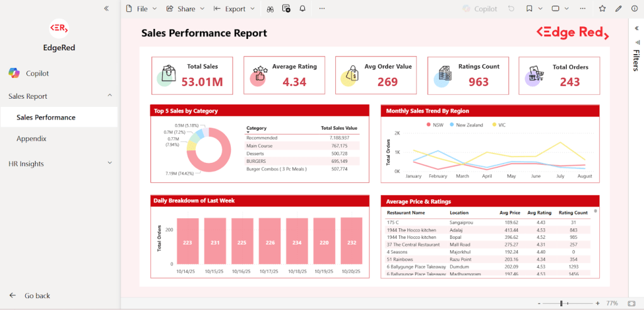Click the fit to page icon
The height and width of the screenshot is (310, 644).
click(x=631, y=303)
